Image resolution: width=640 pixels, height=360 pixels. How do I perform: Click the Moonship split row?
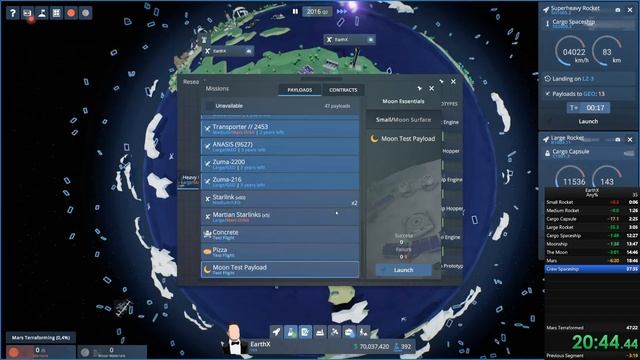coord(591,244)
